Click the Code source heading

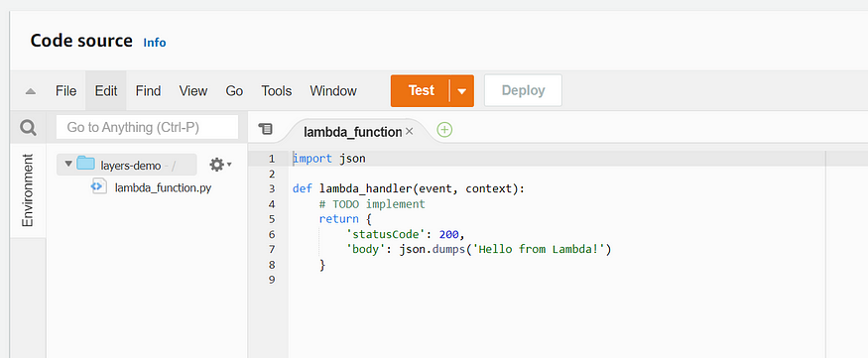[x=81, y=41]
